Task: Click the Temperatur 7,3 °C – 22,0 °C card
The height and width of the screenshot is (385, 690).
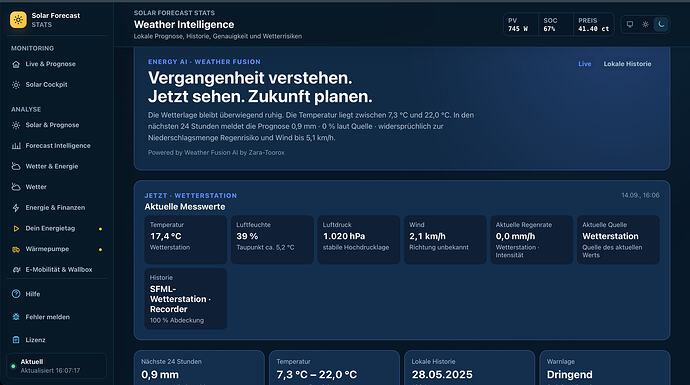Action: [334, 368]
